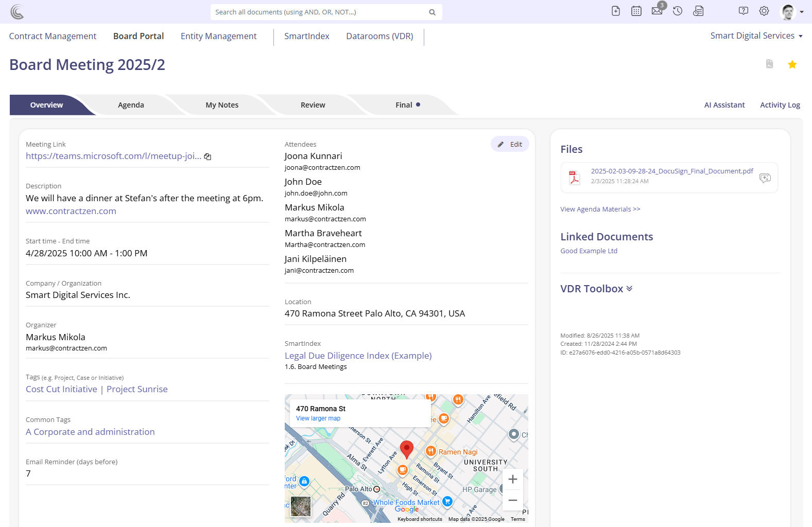Zoom in on the map
Viewport: 812px width, 527px height.
point(513,480)
